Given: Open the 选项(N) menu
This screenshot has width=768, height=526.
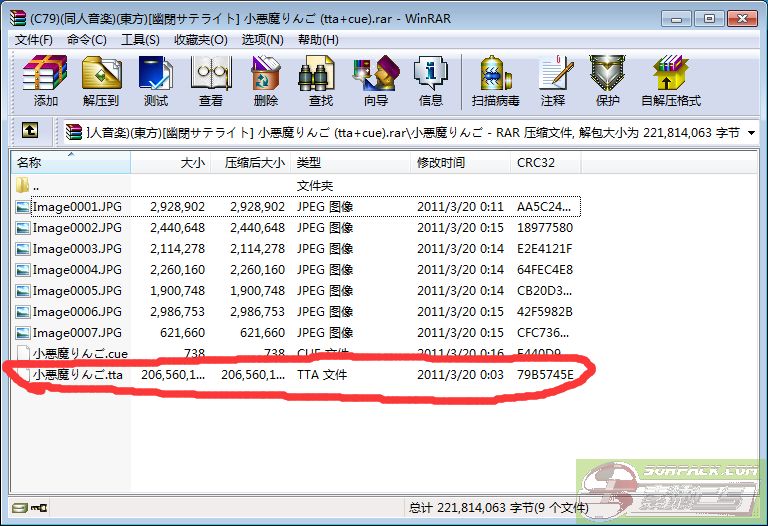Looking at the screenshot, I should [x=263, y=40].
